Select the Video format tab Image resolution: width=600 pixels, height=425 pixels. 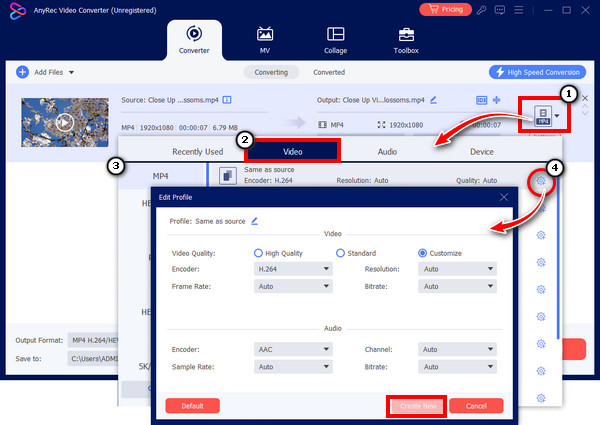(293, 151)
